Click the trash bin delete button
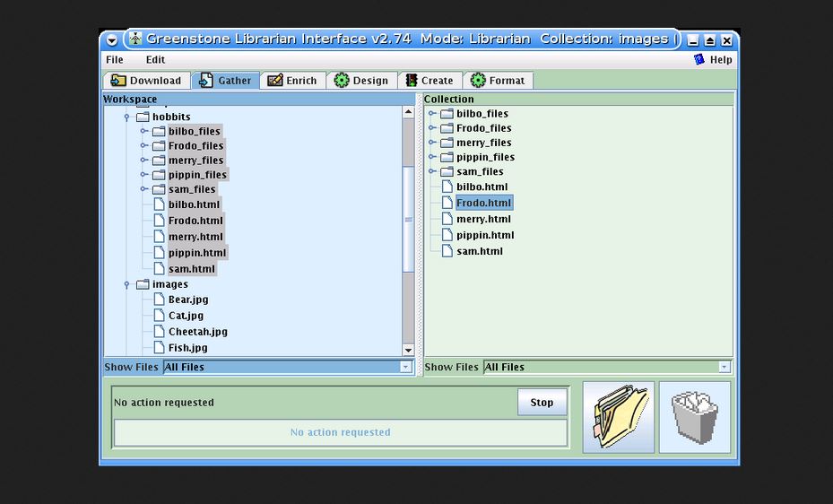The width and height of the screenshot is (833, 504). click(x=695, y=417)
